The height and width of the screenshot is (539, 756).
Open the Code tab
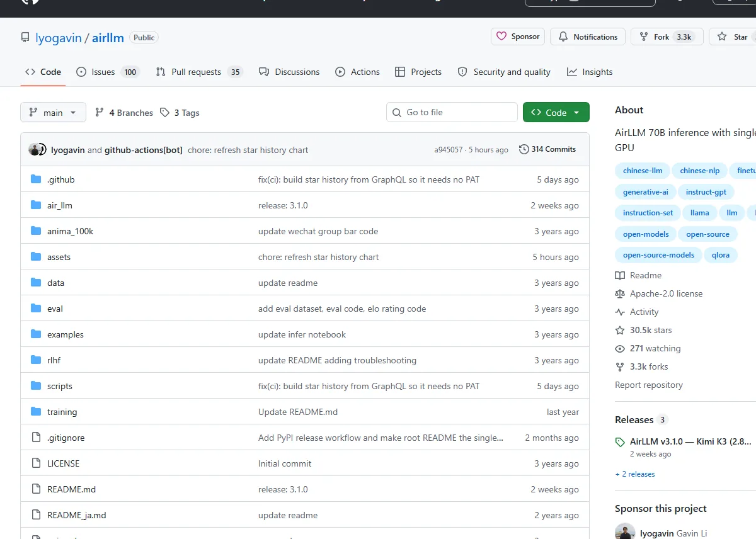point(43,72)
